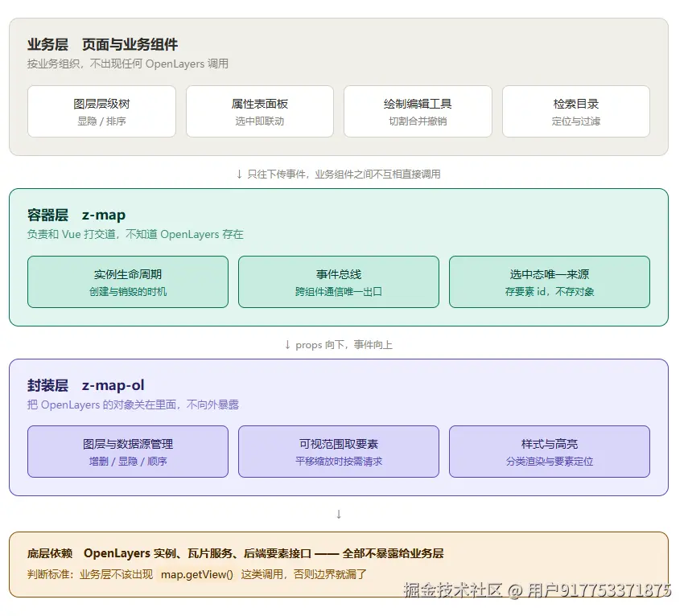Click the 事件总线 box
This screenshot has width=688, height=616.
click(x=339, y=282)
